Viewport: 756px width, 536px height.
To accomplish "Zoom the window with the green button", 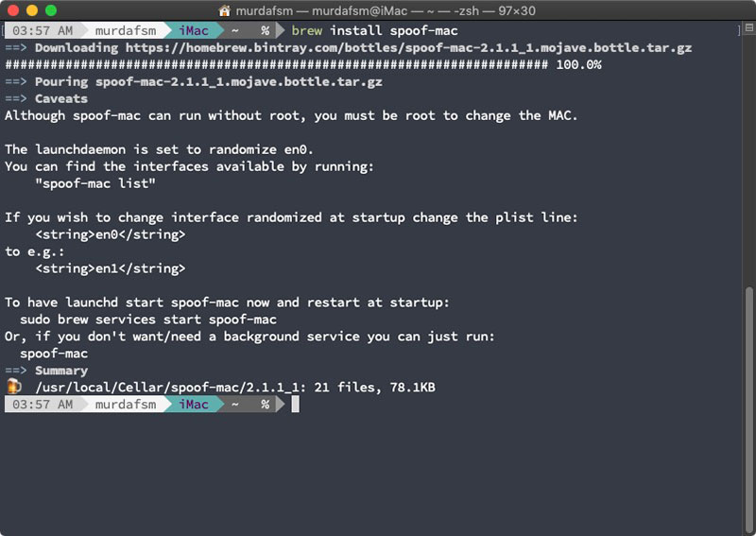I will click(51, 10).
